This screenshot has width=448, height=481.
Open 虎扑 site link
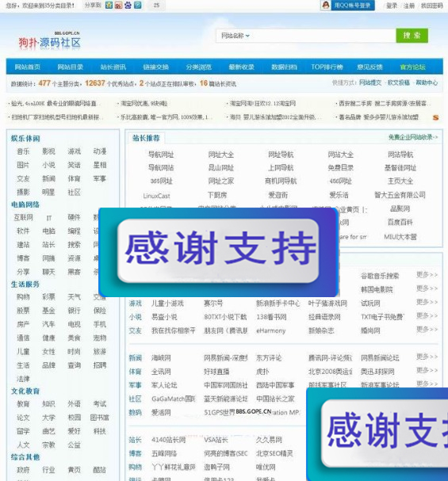point(262,372)
